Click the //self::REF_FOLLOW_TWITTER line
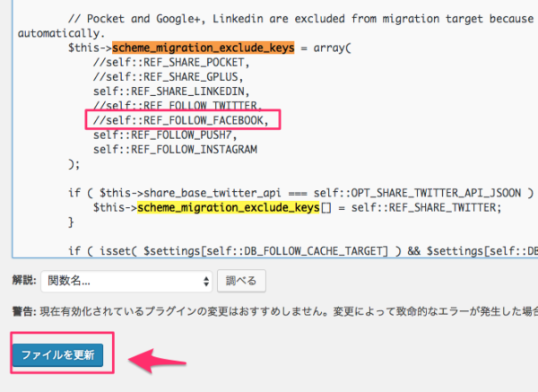538x392 pixels. tap(178, 105)
